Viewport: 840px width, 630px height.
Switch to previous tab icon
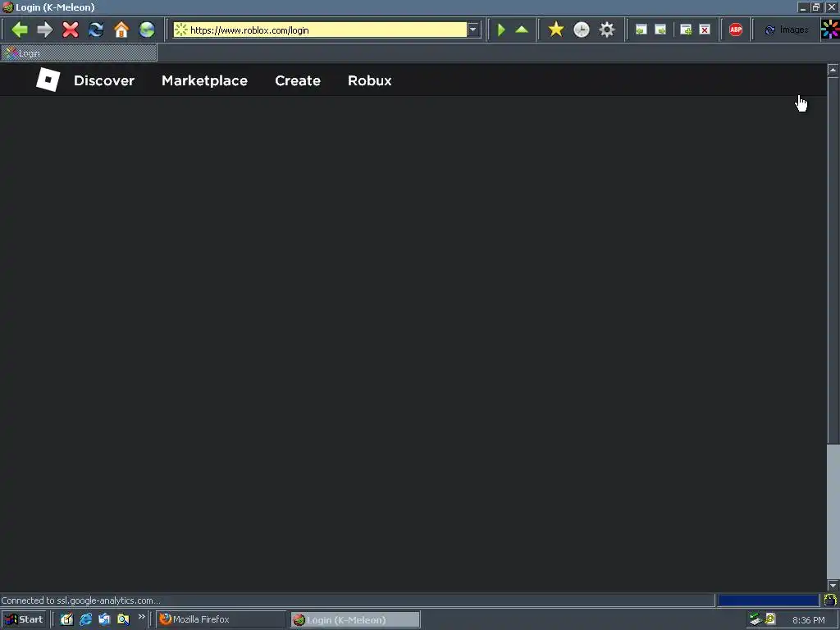(x=641, y=30)
